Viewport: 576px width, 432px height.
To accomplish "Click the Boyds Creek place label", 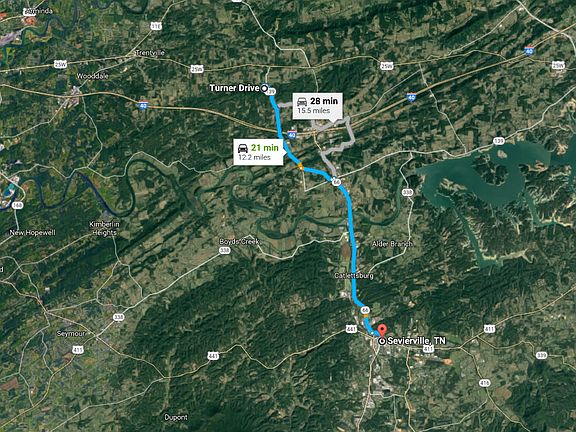I will point(239,242).
